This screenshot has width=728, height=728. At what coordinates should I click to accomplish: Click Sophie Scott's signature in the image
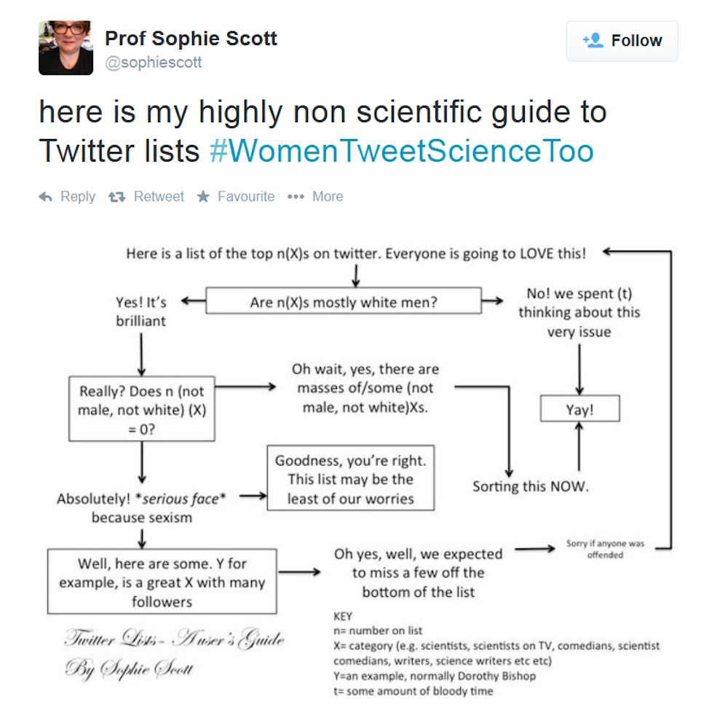[173, 653]
